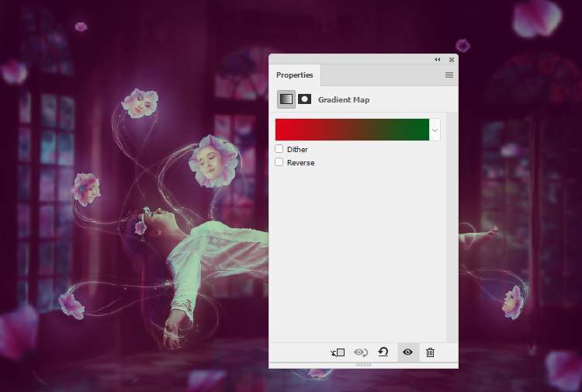Image resolution: width=582 pixels, height=392 pixels.
Task: Enable the Dither checkbox
Action: click(279, 149)
